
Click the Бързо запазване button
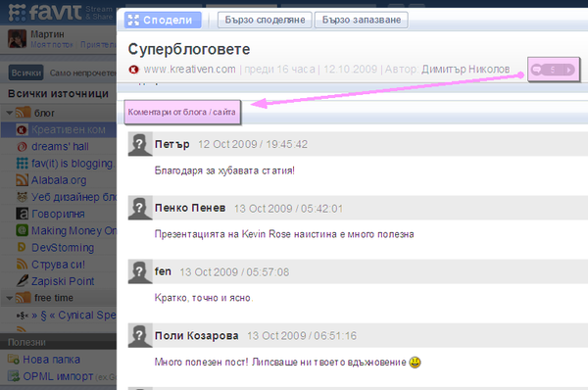coord(362,20)
